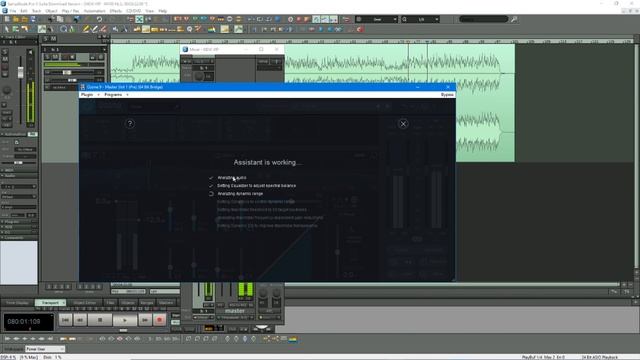Click the help question mark in assistant overlay
640x360 pixels.
(x=130, y=124)
